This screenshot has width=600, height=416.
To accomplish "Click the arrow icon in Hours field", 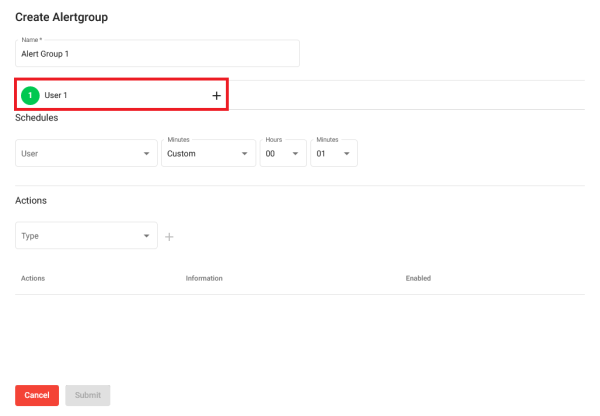I will [x=295, y=153].
